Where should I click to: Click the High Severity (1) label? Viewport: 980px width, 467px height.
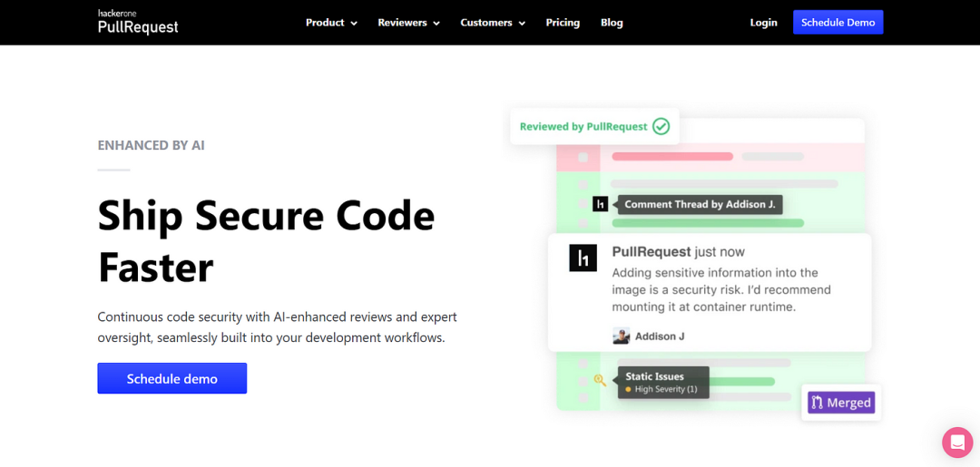[666, 390]
